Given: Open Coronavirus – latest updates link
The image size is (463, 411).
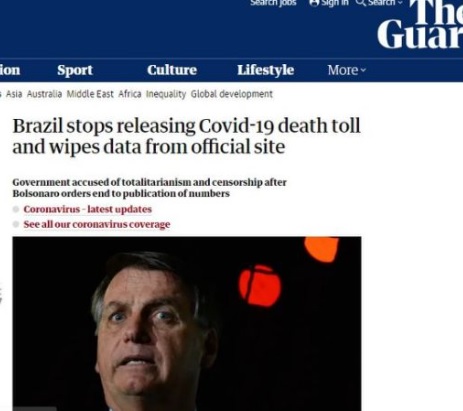Looking at the screenshot, I should point(88,209).
